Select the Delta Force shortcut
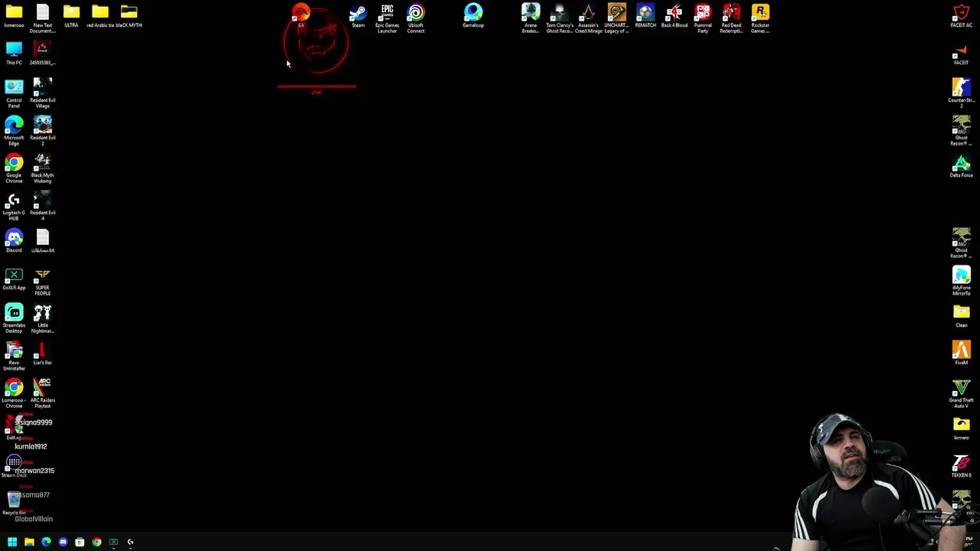 (962, 166)
